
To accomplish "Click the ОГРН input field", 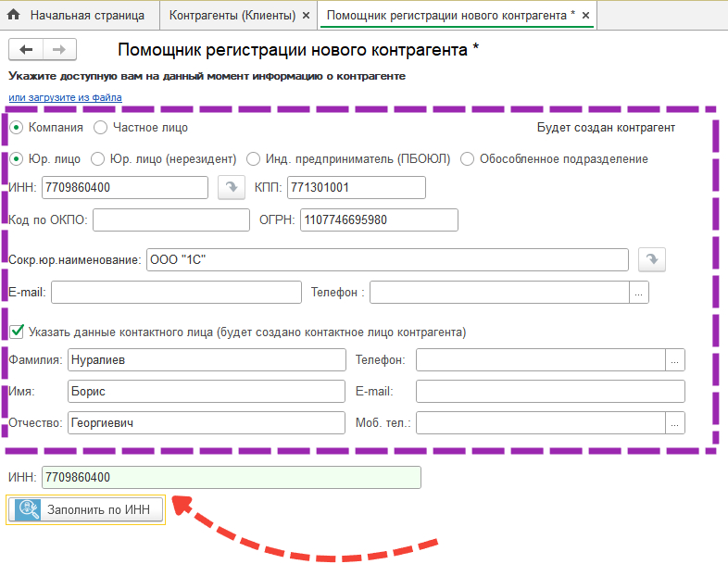I will coord(379,220).
